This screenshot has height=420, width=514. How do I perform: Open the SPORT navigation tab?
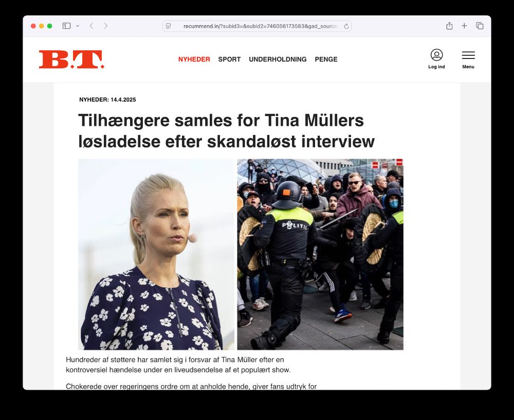coord(229,59)
